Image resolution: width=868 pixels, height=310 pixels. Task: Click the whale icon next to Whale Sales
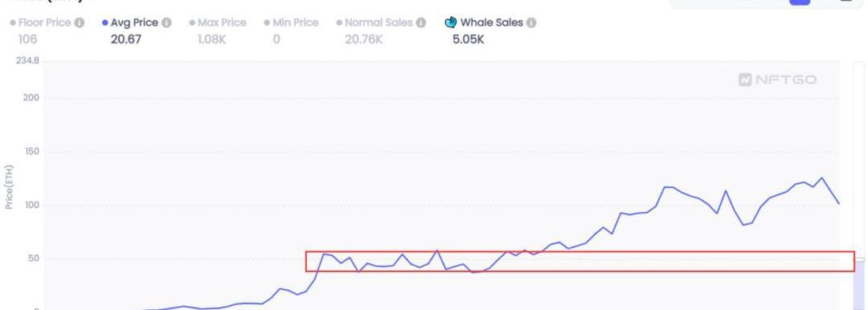(451, 22)
